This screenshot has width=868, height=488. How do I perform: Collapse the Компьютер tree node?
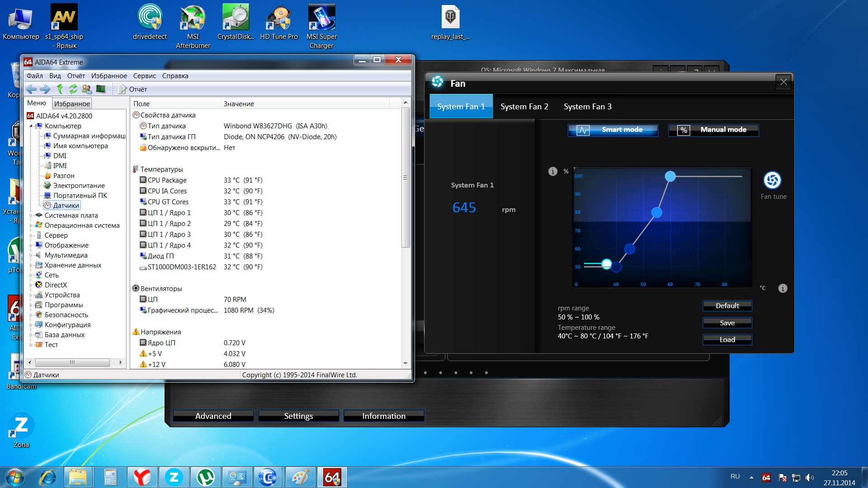[31, 126]
